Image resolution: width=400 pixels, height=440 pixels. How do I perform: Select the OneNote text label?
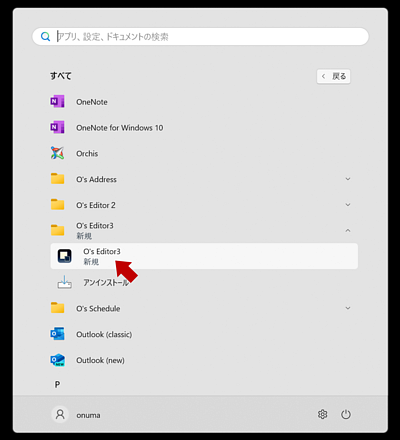pos(92,102)
